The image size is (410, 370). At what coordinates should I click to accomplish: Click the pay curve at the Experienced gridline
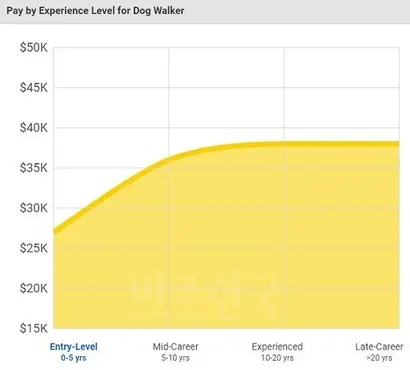click(x=284, y=144)
